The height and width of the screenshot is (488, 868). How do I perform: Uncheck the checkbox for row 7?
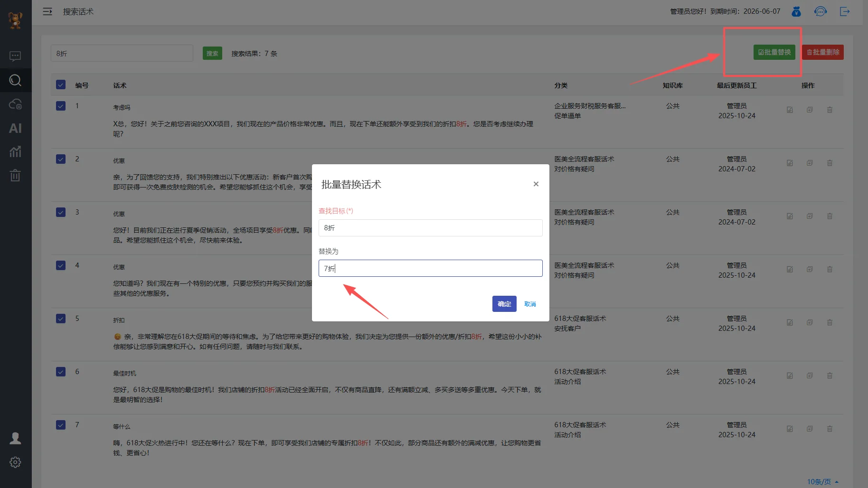pos(61,425)
